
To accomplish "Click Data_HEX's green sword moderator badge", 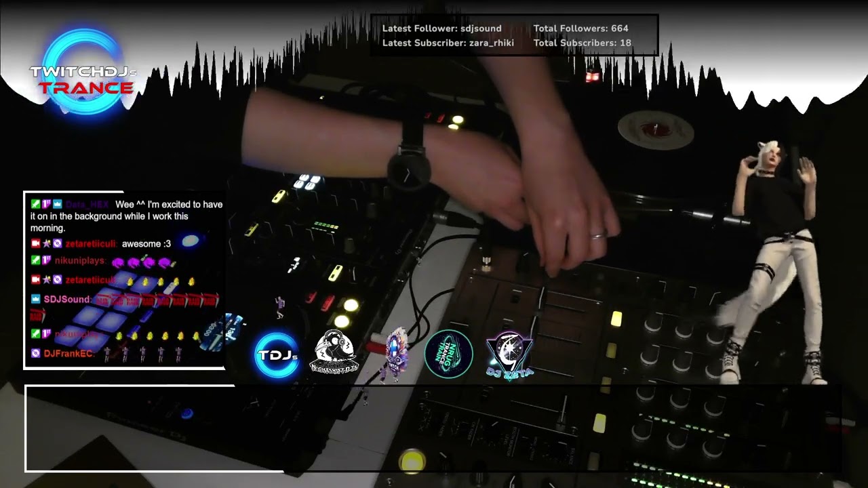I will (x=35, y=204).
